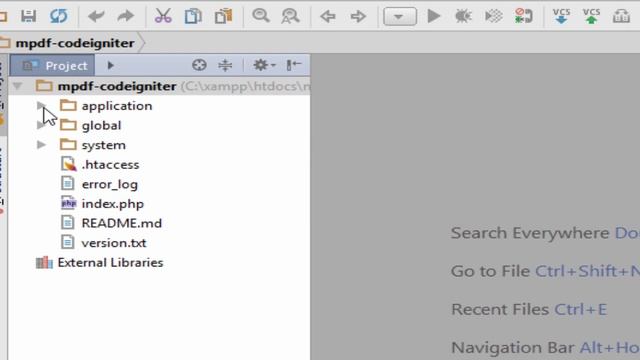Select External Libraries node
640x360 pixels.
point(110,262)
